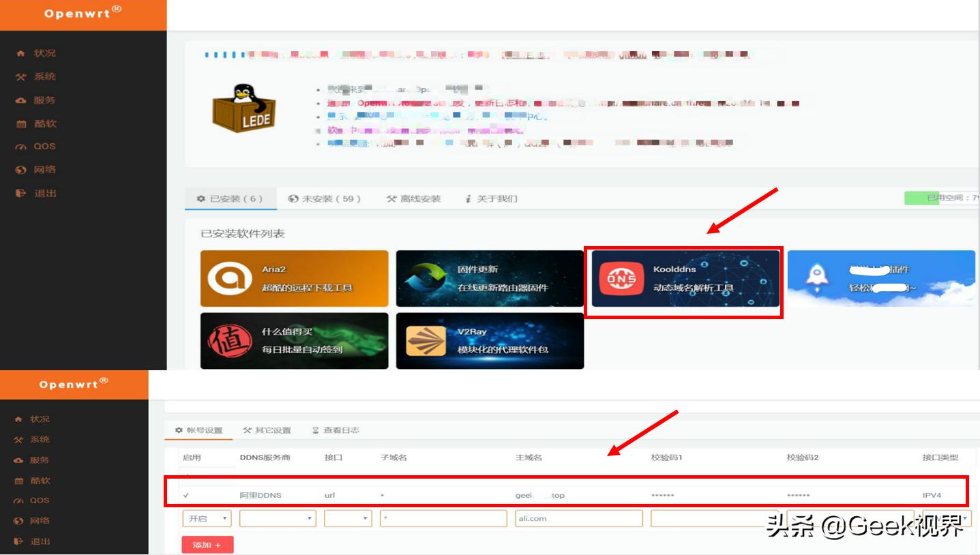980x555 pixels.
Task: Open the rocket plugin icon
Action: tap(816, 275)
